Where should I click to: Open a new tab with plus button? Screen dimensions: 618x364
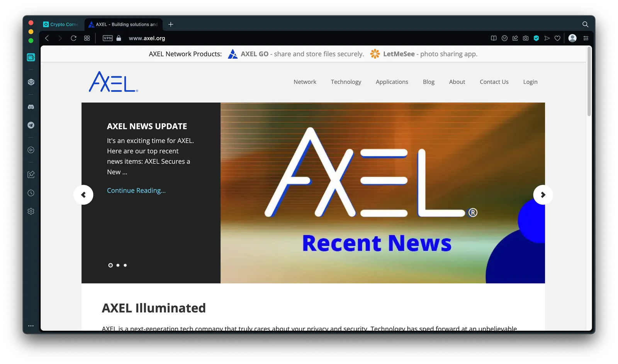point(171,24)
